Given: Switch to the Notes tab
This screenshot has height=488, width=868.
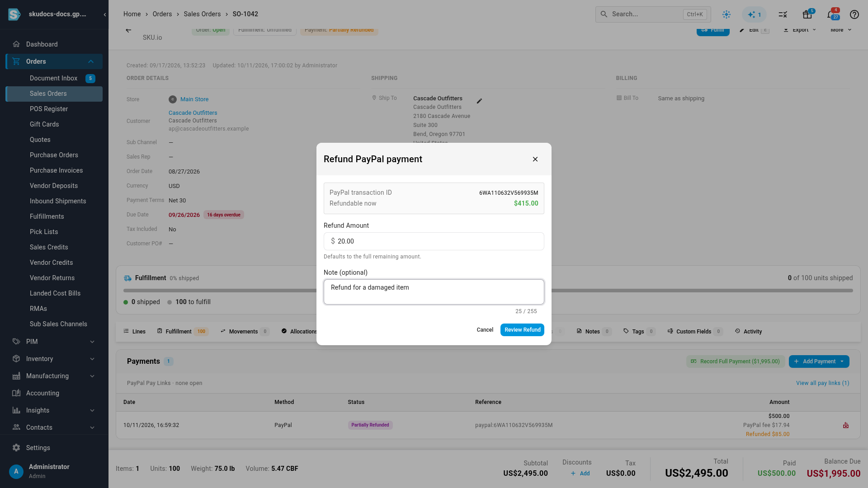Looking at the screenshot, I should tap(594, 332).
